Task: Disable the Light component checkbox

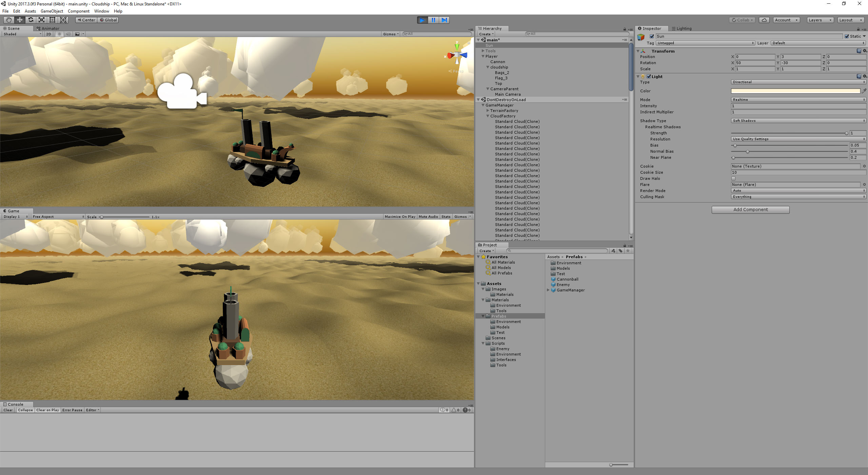Action: pyautogui.click(x=649, y=76)
